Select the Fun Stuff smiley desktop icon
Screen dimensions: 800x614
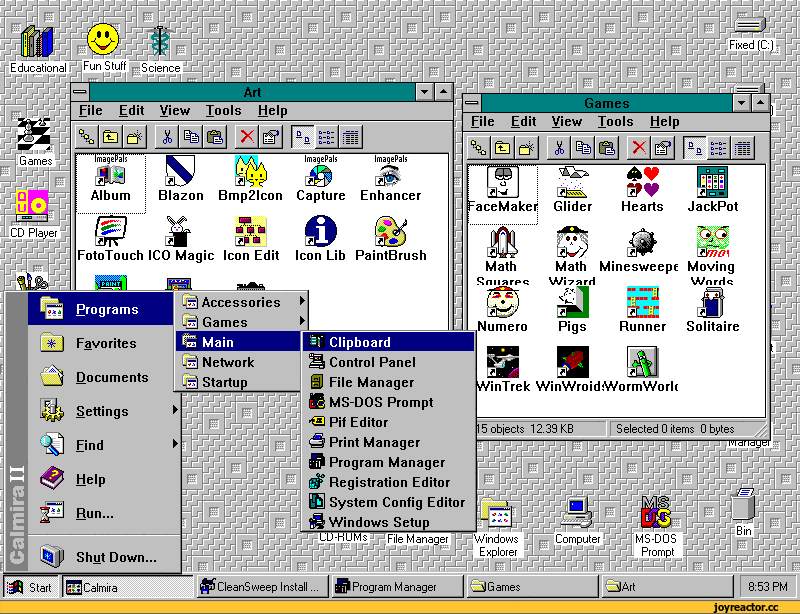point(104,47)
